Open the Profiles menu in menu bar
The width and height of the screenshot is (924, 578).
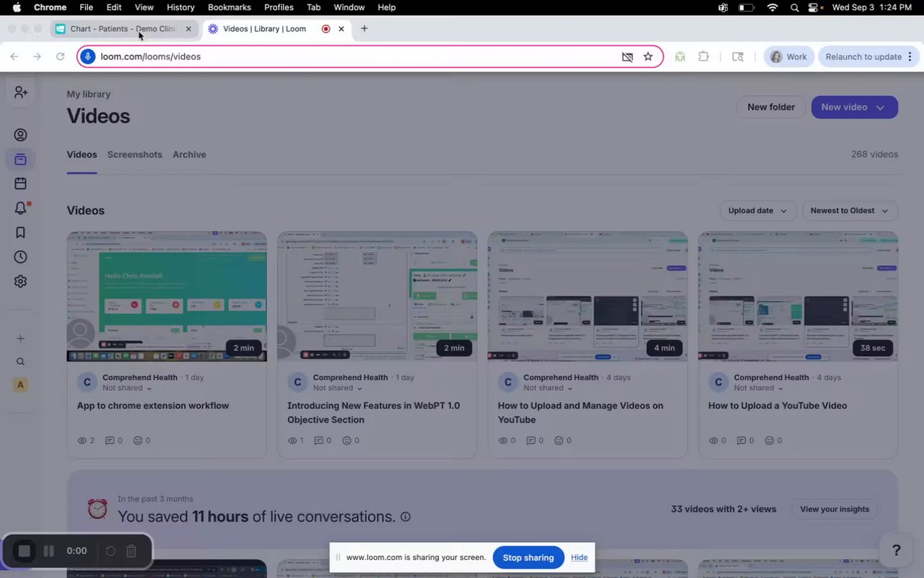click(279, 7)
